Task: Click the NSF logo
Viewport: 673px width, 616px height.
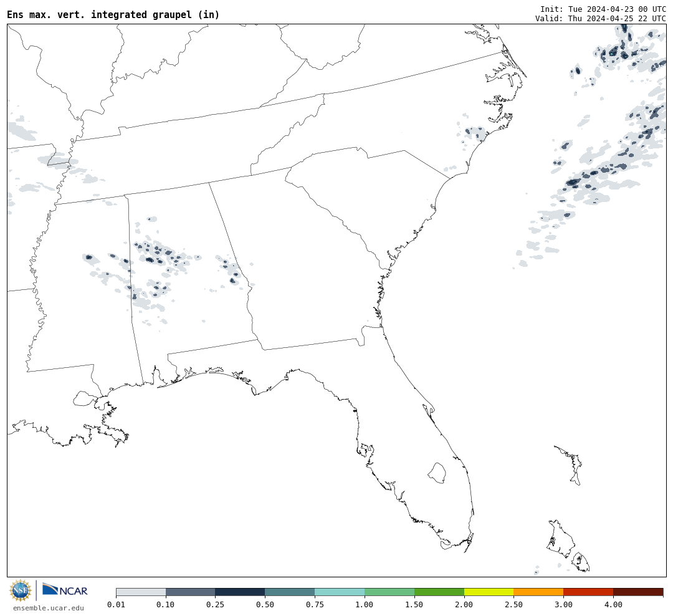Action: pos(21,590)
